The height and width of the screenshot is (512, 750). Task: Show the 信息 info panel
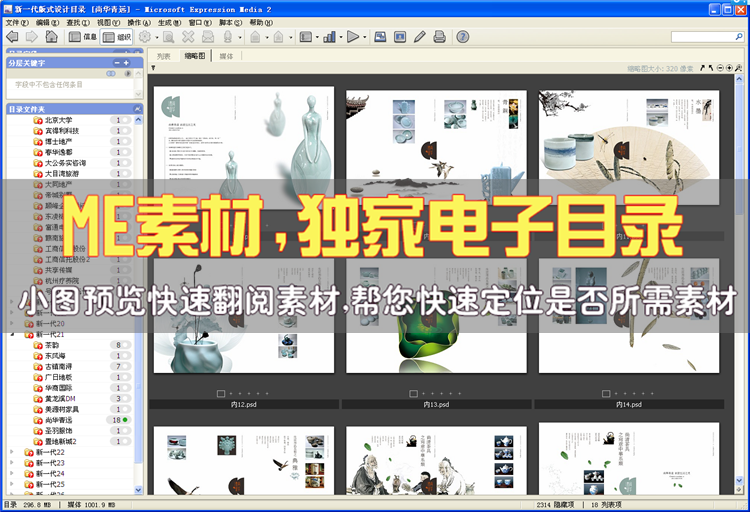point(83,37)
